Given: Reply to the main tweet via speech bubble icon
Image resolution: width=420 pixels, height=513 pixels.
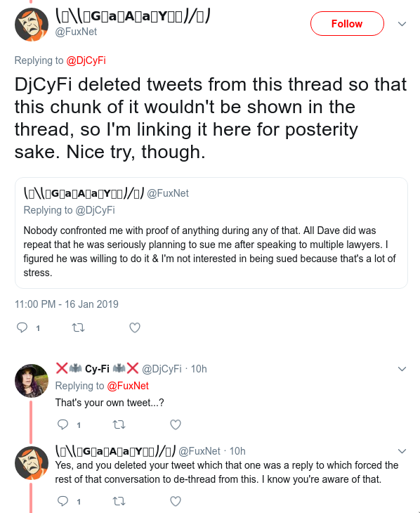Looking at the screenshot, I should [22, 327].
